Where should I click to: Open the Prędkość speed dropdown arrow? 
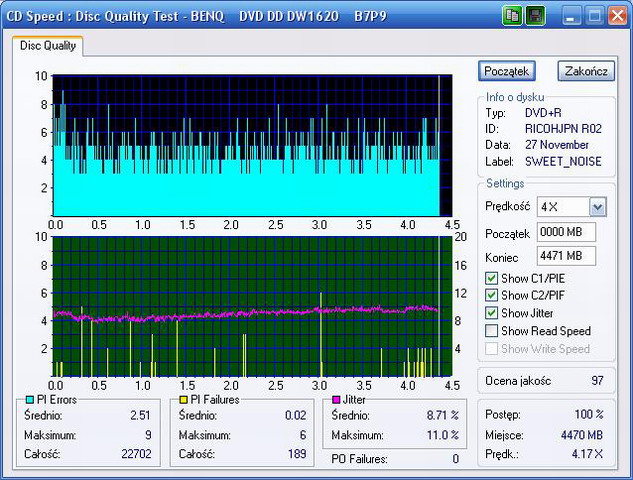pyautogui.click(x=597, y=207)
